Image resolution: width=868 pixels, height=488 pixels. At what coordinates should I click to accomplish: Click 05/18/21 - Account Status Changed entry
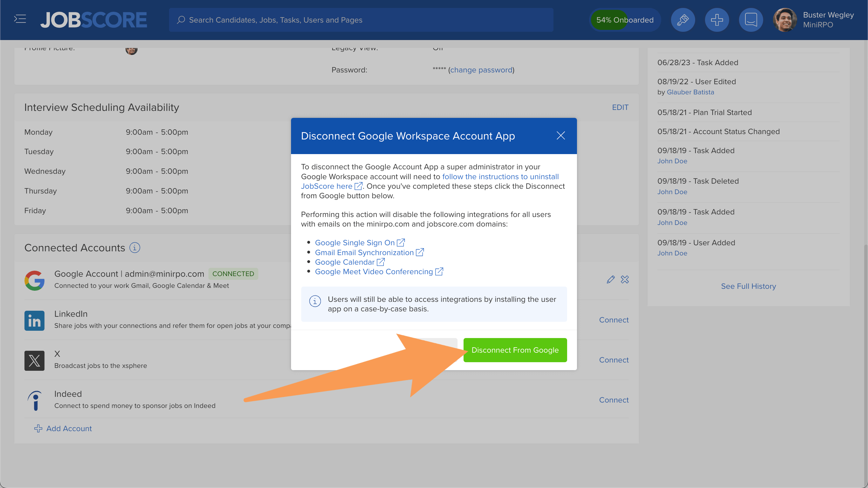718,132
